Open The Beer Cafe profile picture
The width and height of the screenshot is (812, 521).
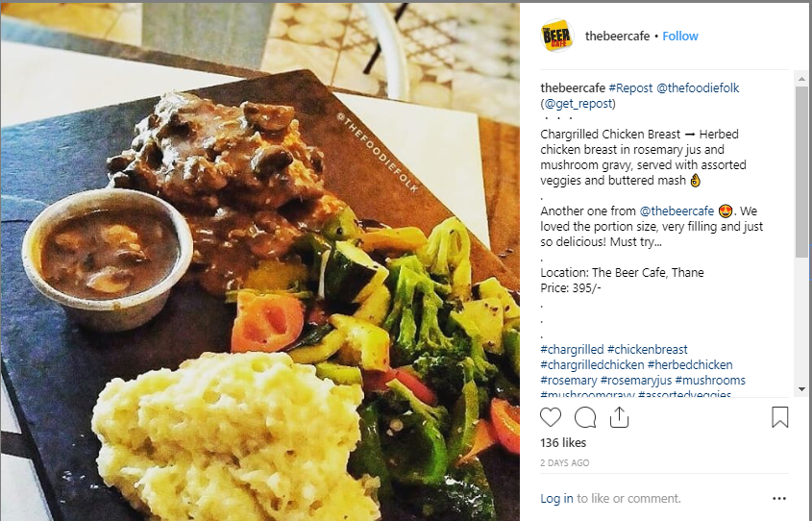point(556,36)
